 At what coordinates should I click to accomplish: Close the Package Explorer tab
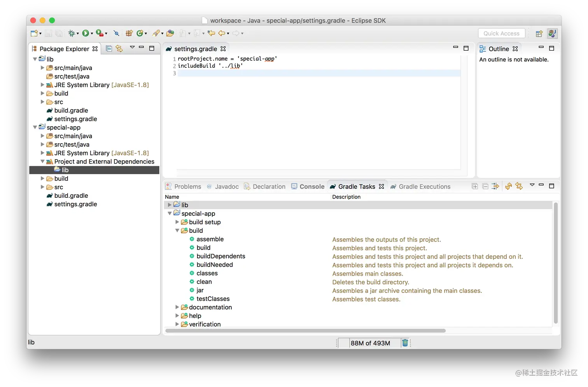[95, 49]
